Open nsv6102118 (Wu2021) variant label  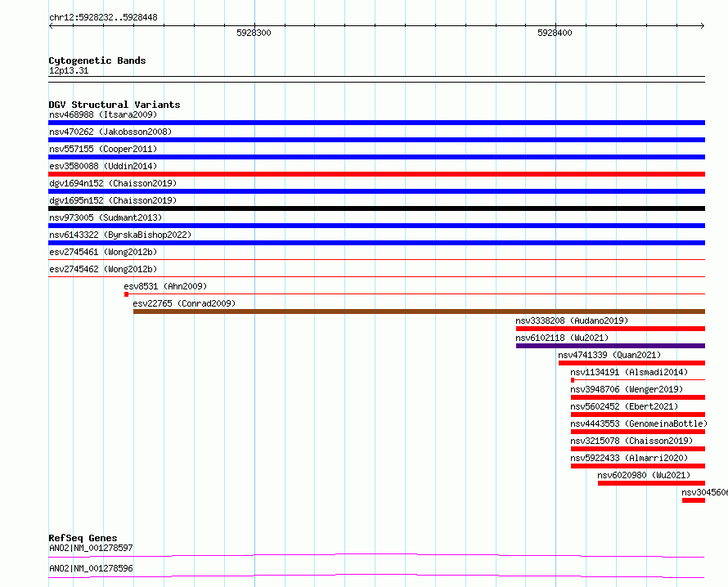562,338
